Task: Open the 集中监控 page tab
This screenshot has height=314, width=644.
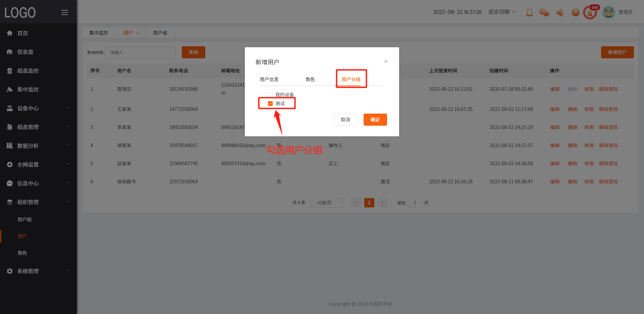Action: click(99, 33)
